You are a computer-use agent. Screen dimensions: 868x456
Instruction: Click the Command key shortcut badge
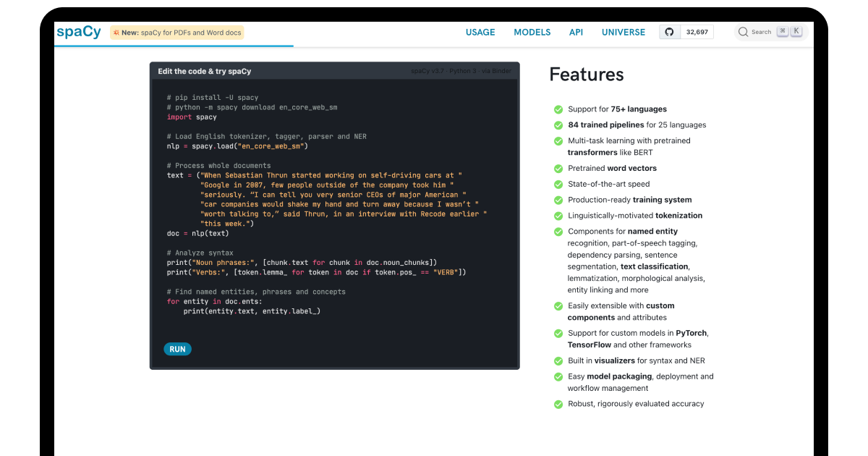click(x=783, y=32)
